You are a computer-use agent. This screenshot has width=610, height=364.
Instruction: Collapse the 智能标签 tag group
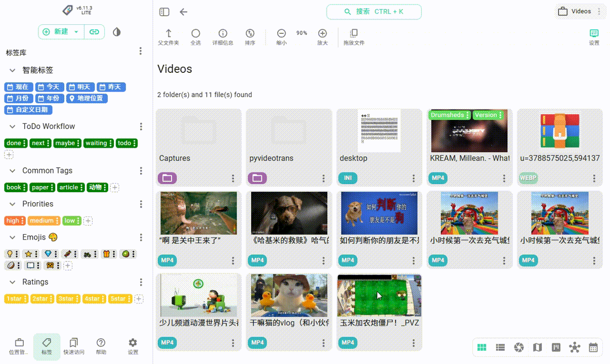click(x=12, y=70)
